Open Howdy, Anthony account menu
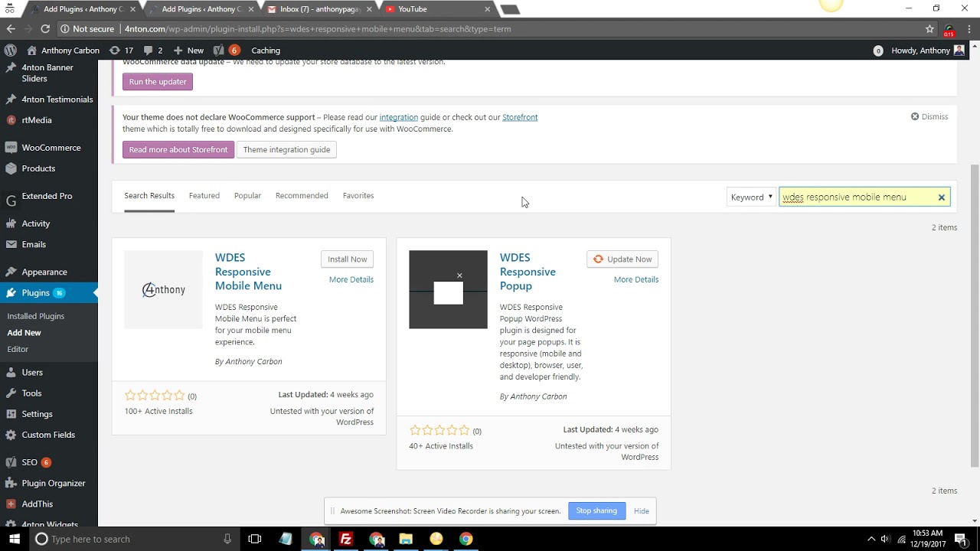This screenshot has width=980, height=551. [x=927, y=51]
